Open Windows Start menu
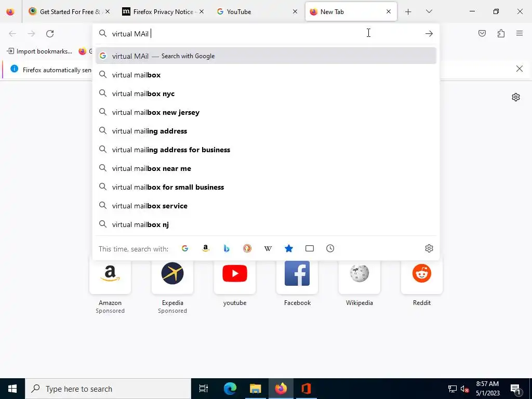The height and width of the screenshot is (399, 532). [x=12, y=389]
